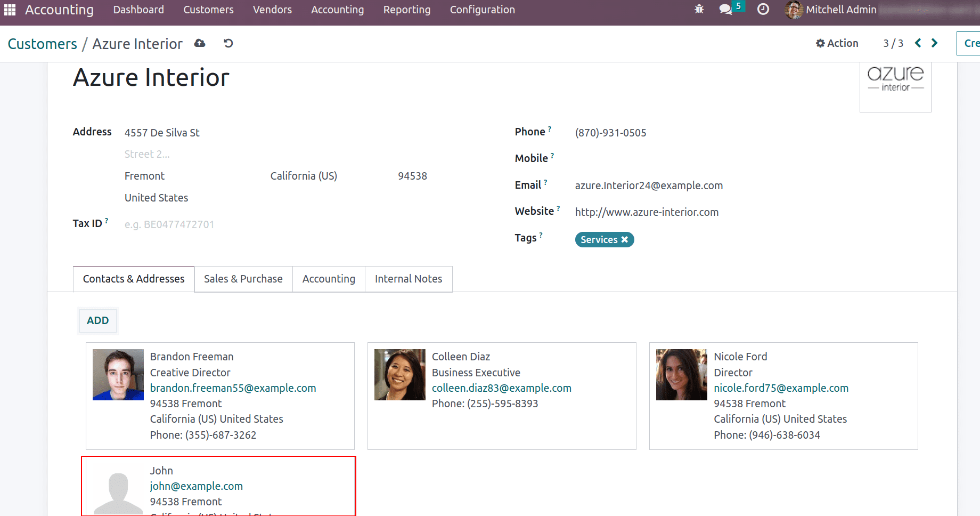Open the Reporting menu
Screen dimensions: 980x516
407,10
